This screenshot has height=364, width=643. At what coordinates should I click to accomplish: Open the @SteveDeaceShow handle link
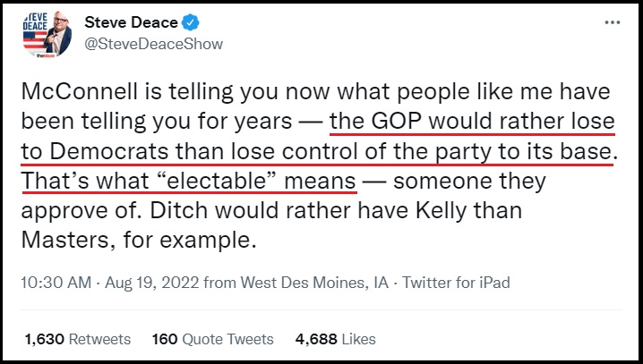[x=153, y=43]
